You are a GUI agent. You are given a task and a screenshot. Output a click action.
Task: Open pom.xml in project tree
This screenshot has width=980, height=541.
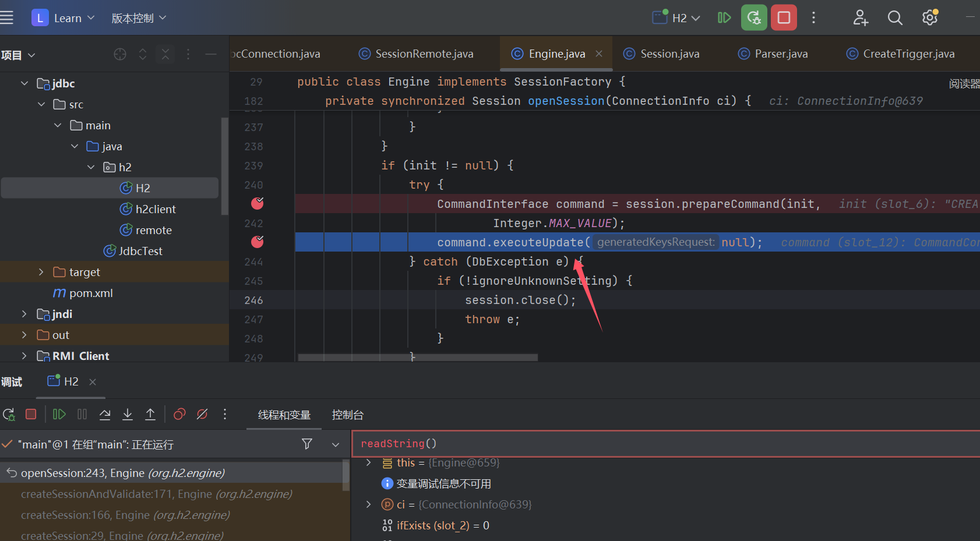[83, 293]
